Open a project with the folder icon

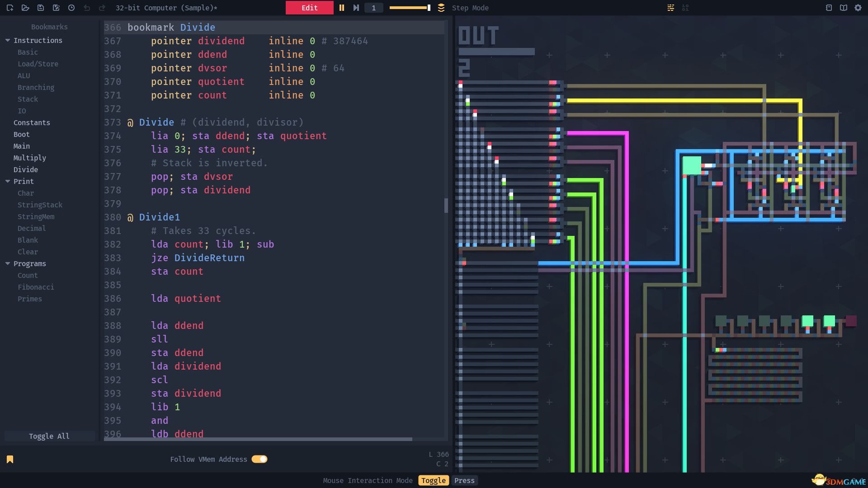pos(25,8)
